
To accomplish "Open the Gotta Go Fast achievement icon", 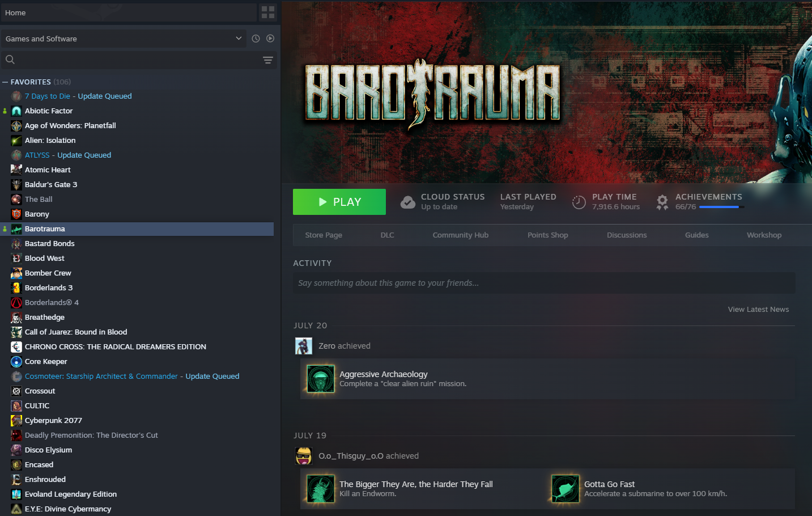I will point(566,489).
